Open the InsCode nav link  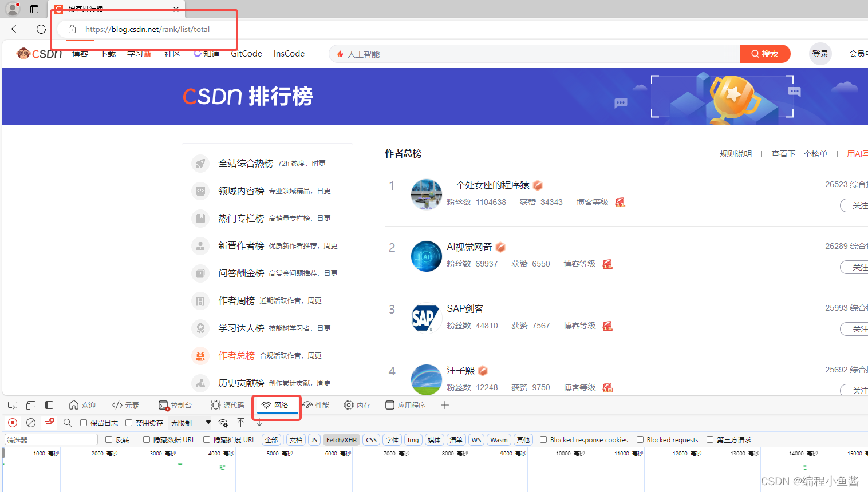289,54
